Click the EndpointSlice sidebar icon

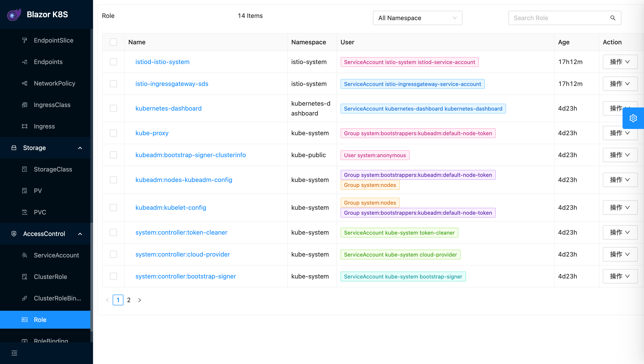25,40
